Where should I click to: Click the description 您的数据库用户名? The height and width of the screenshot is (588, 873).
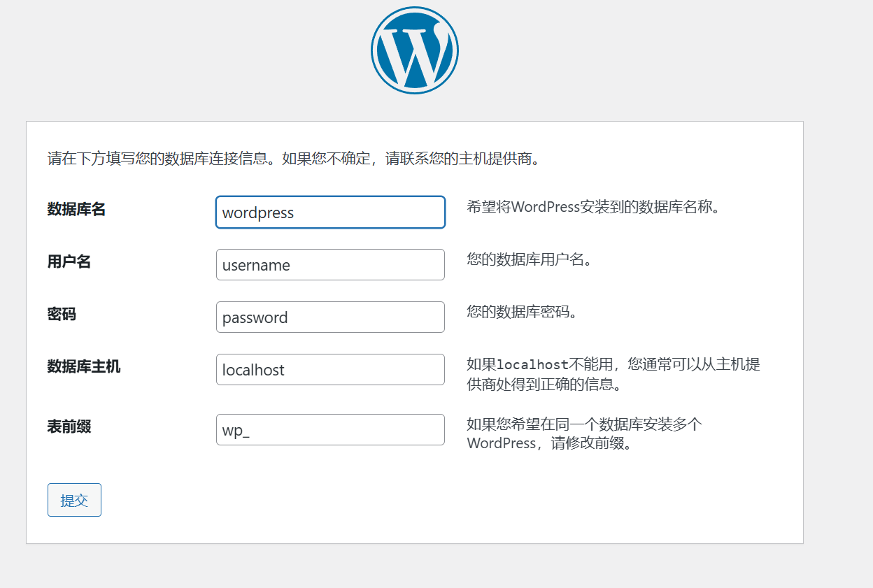pyautogui.click(x=530, y=259)
